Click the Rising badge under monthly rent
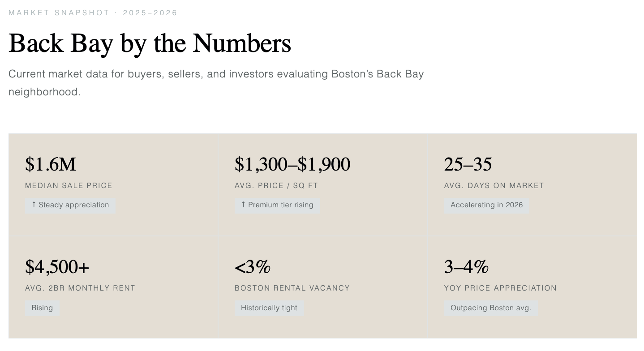Screen dimensions: 644x351 click(42, 308)
